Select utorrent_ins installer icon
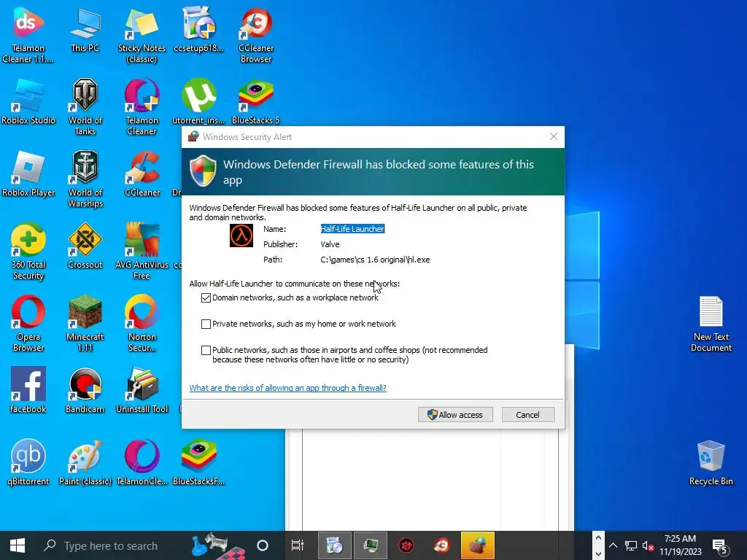The width and height of the screenshot is (747, 560). [198, 101]
